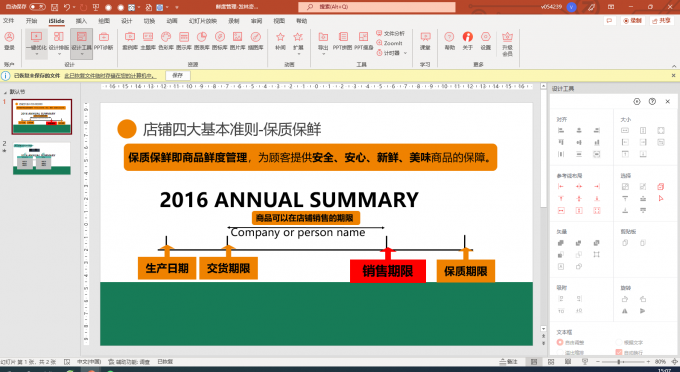Viewport: 680px width, 372px height.
Task: Switch to slide sorter view in status bar
Action: 551,362
